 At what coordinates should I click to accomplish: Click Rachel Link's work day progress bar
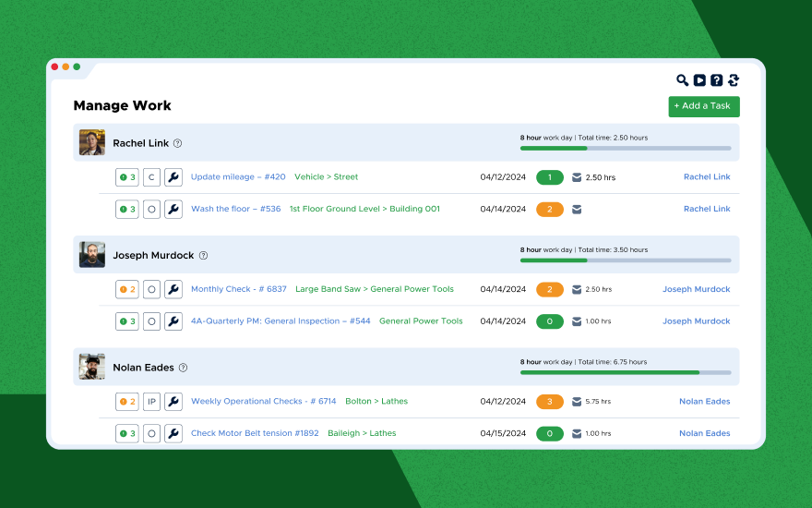(625, 148)
